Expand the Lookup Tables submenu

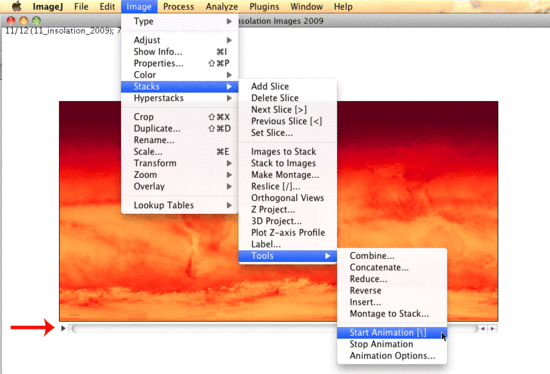point(180,205)
